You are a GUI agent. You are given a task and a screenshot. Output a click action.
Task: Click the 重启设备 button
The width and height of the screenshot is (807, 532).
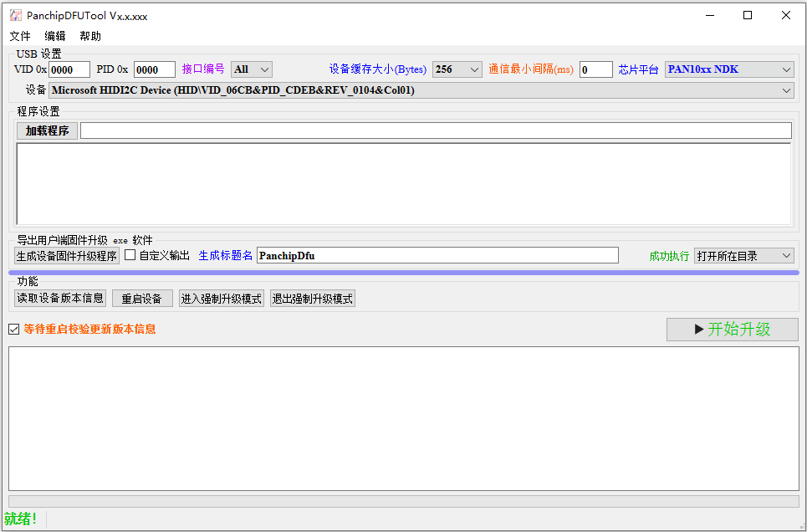(142, 298)
